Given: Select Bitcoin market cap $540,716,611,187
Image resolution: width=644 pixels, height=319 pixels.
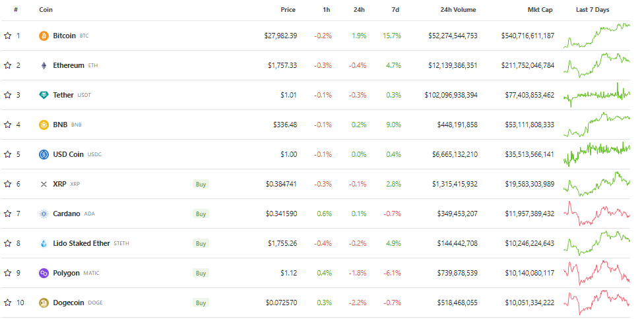Looking at the screenshot, I should tap(527, 36).
